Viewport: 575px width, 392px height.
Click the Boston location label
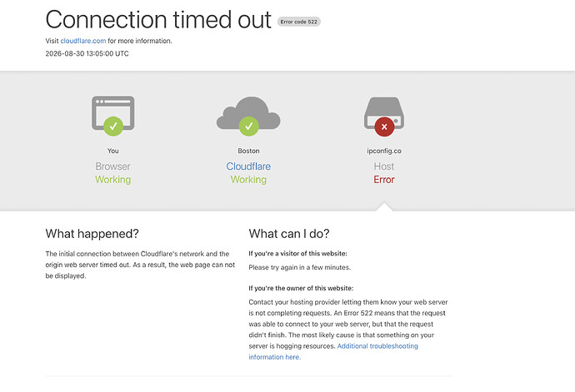click(x=248, y=151)
